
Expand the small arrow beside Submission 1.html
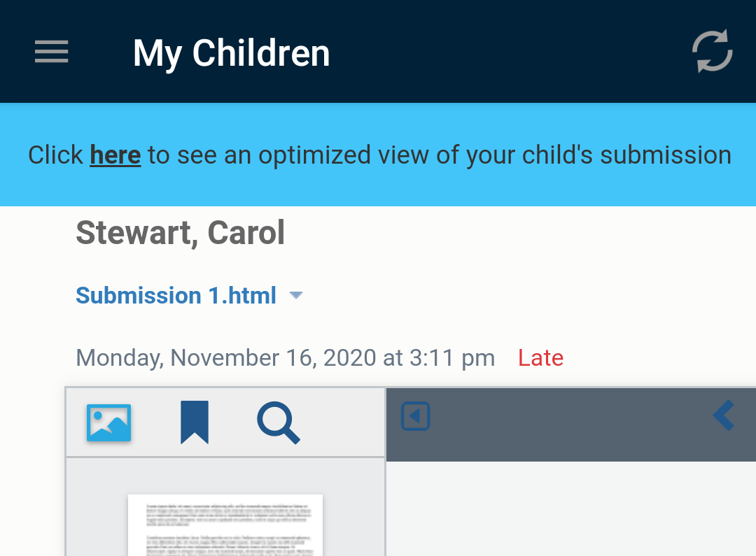(x=296, y=296)
